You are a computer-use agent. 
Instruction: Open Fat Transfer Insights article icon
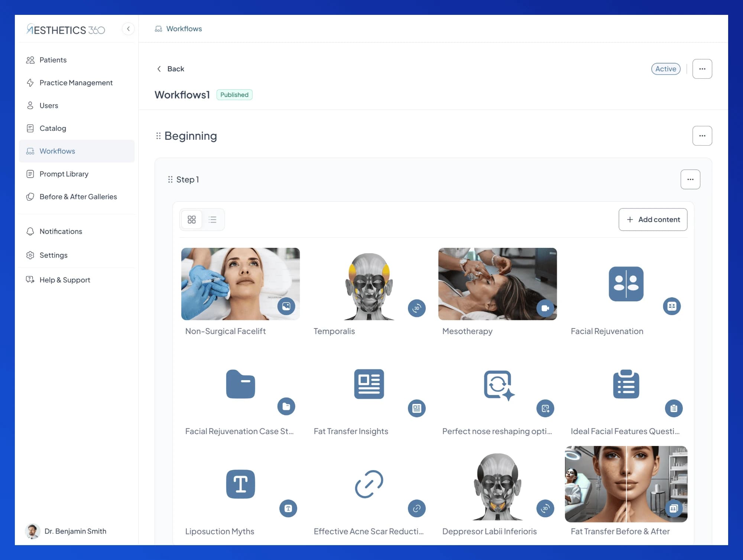tap(369, 384)
